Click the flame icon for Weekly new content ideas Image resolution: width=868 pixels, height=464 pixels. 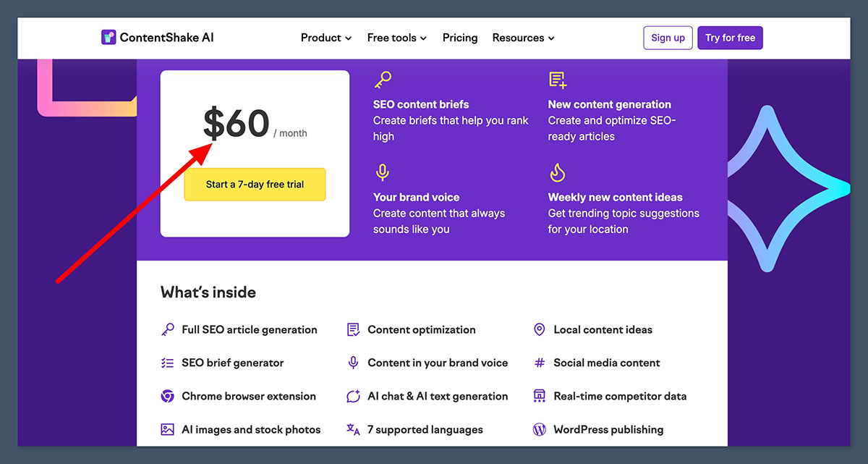(x=557, y=172)
